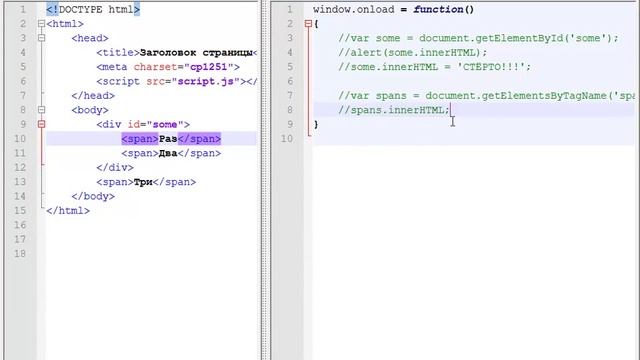
Task: Select script pane line number 10
Action: click(x=287, y=139)
